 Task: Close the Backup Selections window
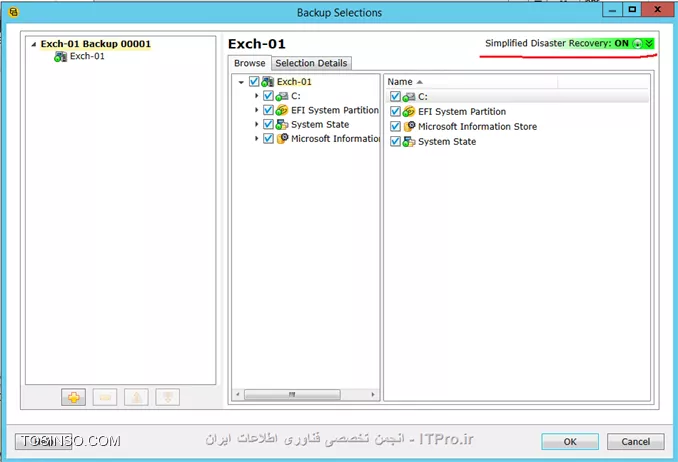point(658,9)
